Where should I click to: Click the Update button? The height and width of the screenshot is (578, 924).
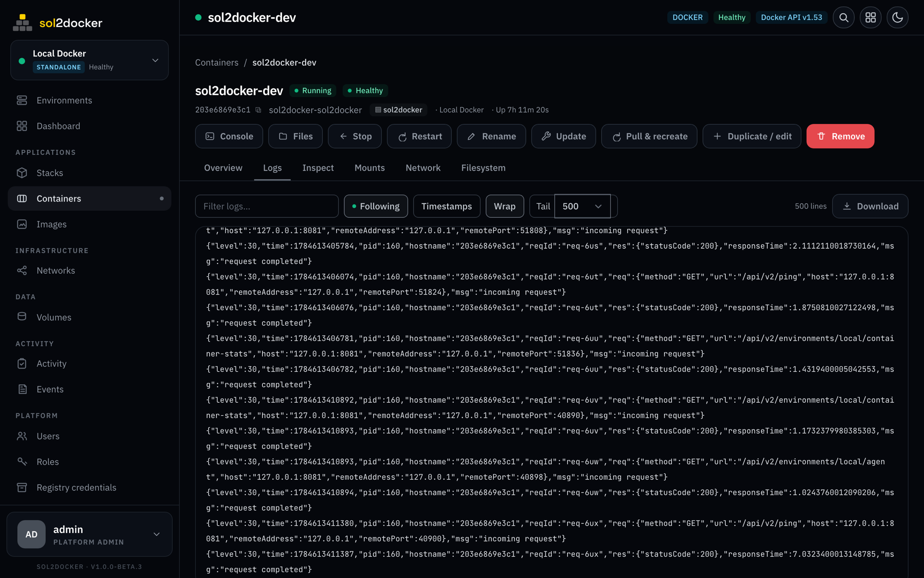tap(563, 136)
